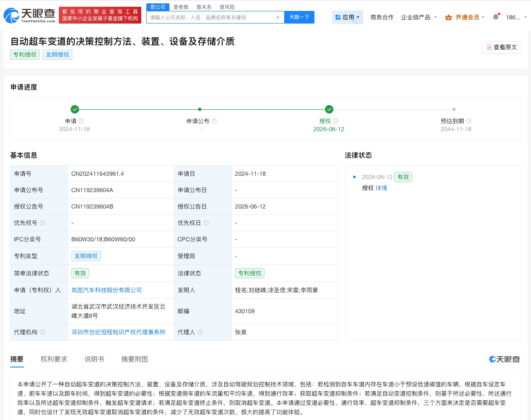The width and height of the screenshot is (531, 420).
Task: Switch to the 说明书 tab
Action: coord(94,359)
